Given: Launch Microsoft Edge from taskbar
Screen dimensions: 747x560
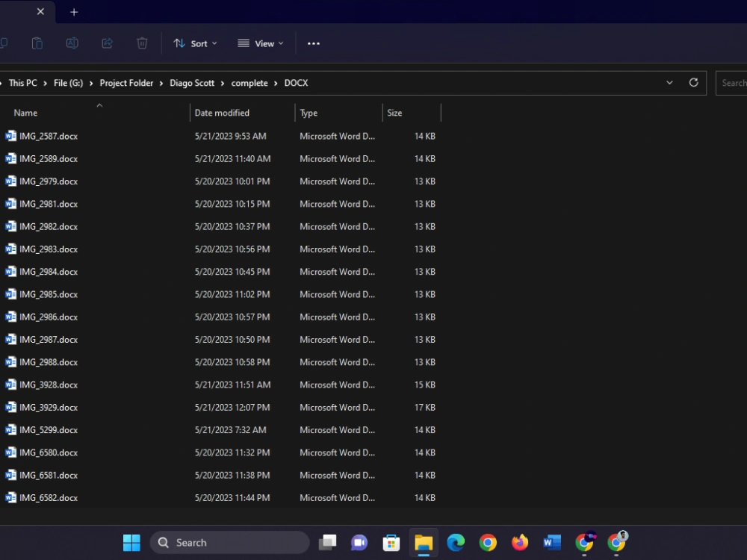Looking at the screenshot, I should click(x=456, y=542).
